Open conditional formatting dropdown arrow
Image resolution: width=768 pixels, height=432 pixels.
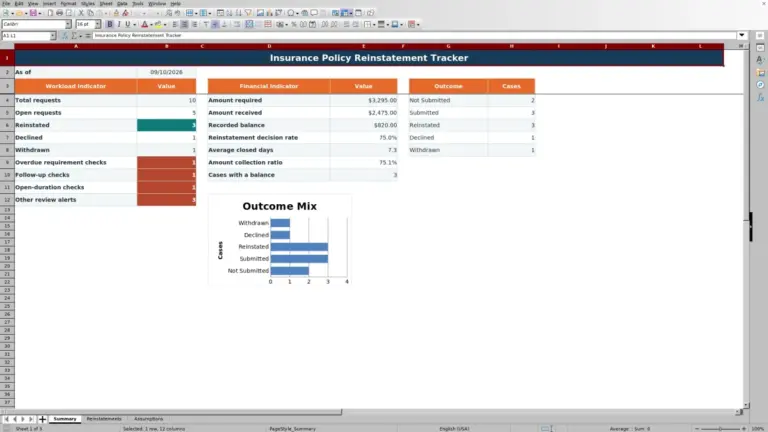tap(418, 24)
